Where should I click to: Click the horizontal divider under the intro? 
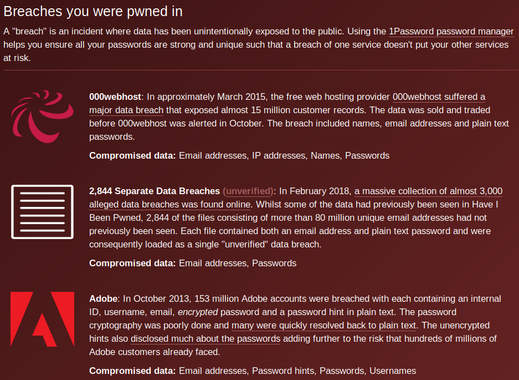pyautogui.click(x=261, y=70)
